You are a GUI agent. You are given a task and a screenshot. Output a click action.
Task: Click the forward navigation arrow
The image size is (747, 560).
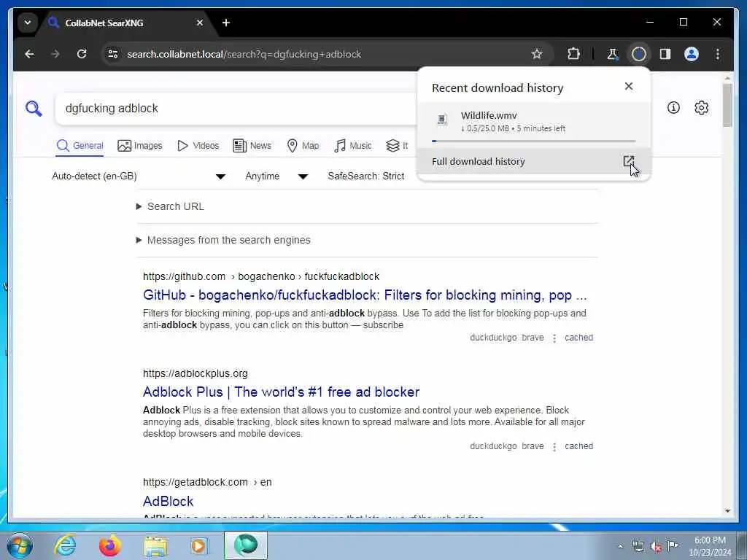(x=55, y=54)
